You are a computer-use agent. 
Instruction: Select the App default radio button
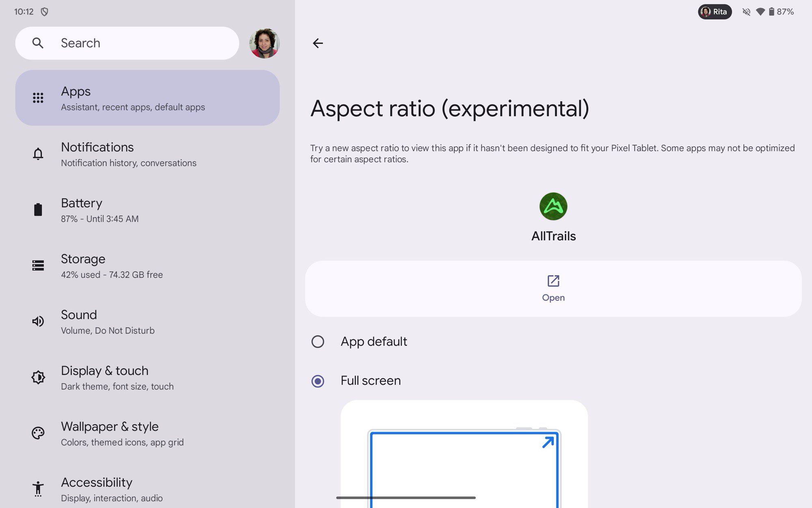coord(317,341)
